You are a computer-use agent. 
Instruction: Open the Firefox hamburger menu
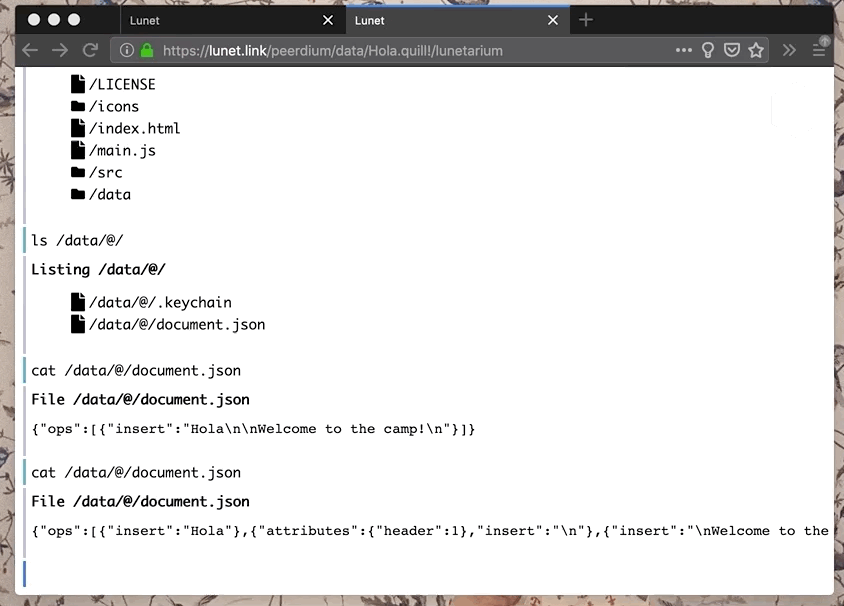[x=819, y=50]
